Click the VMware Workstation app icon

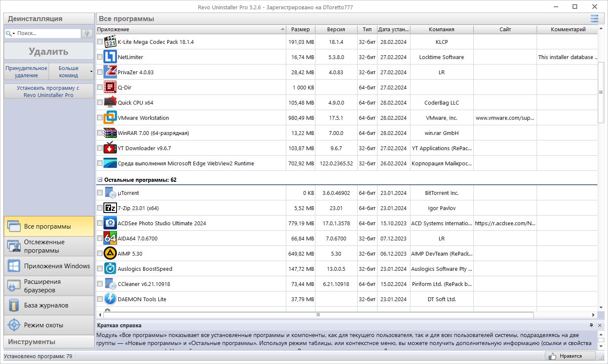click(110, 118)
